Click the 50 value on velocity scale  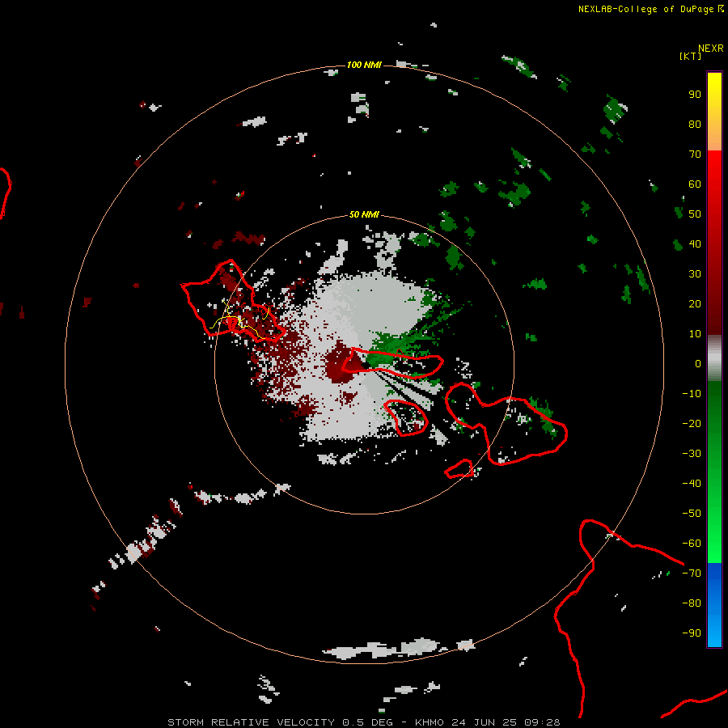point(695,214)
